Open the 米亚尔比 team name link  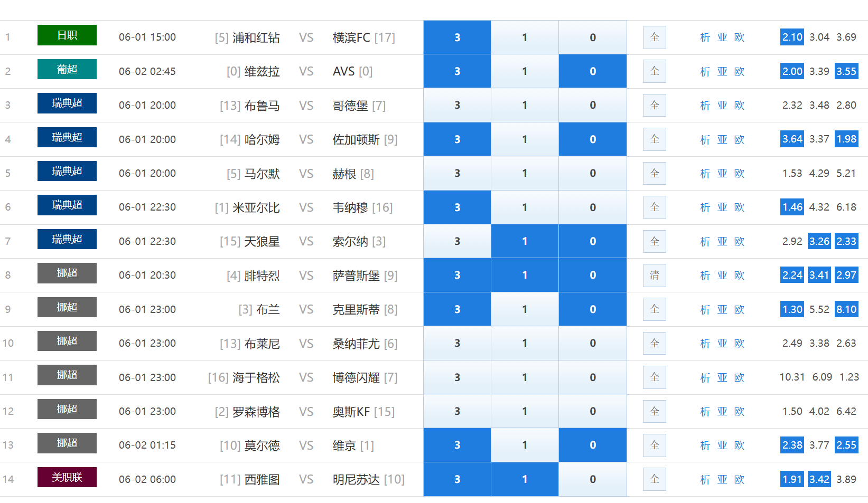[256, 207]
